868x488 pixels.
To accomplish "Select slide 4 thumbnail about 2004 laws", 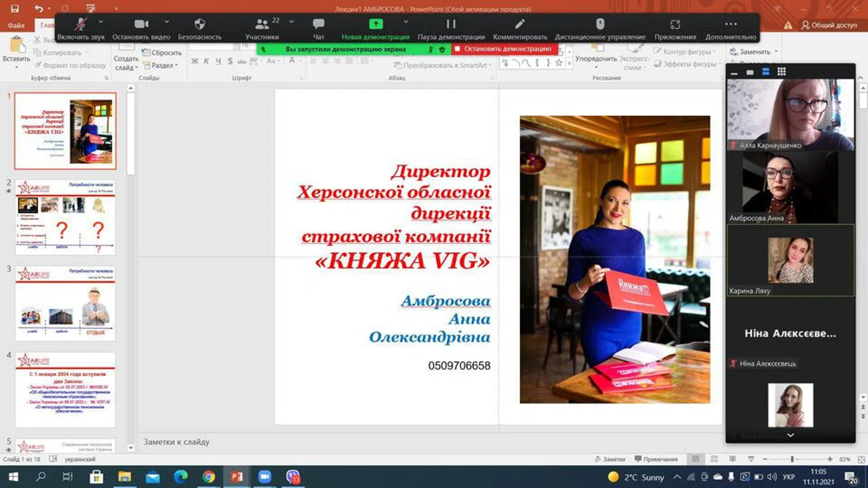I will coord(65,390).
